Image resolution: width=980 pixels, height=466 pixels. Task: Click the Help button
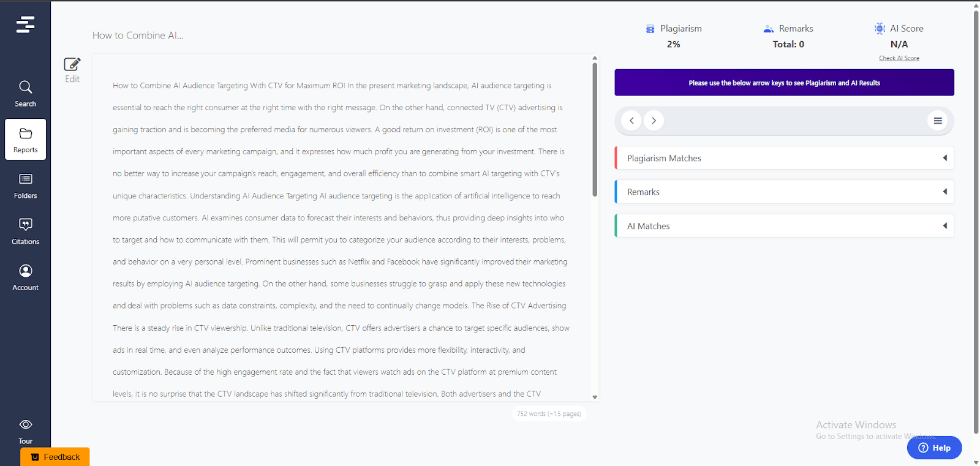click(934, 448)
